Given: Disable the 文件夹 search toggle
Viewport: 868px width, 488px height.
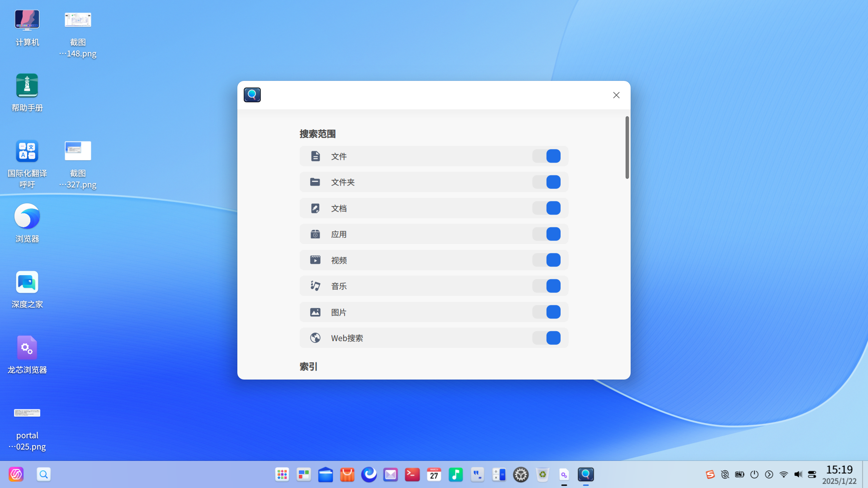Looking at the screenshot, I should (x=547, y=182).
